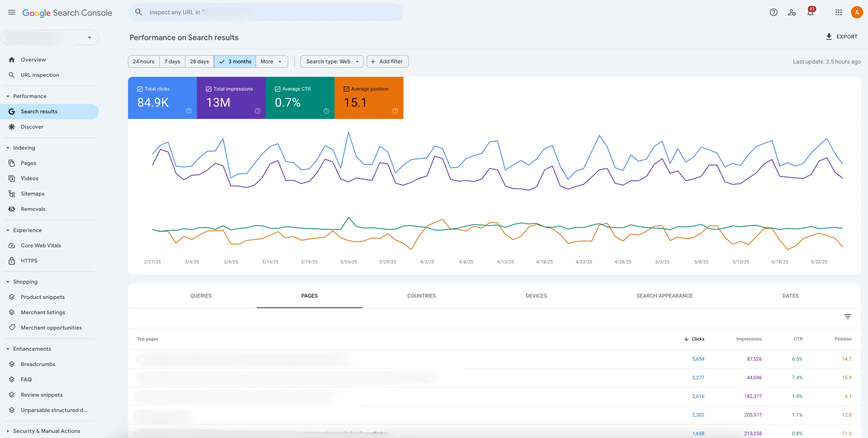Click the Product snippets layers icon
868x438 pixels.
click(12, 297)
